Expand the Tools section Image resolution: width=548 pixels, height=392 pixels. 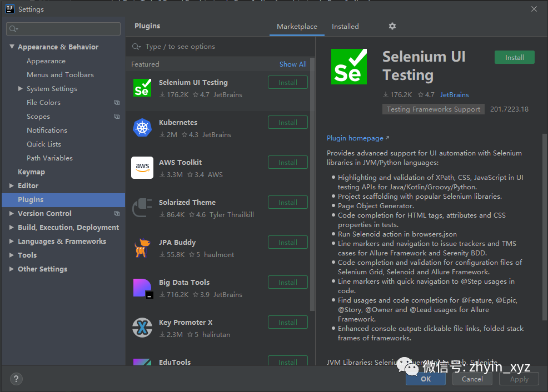12,255
